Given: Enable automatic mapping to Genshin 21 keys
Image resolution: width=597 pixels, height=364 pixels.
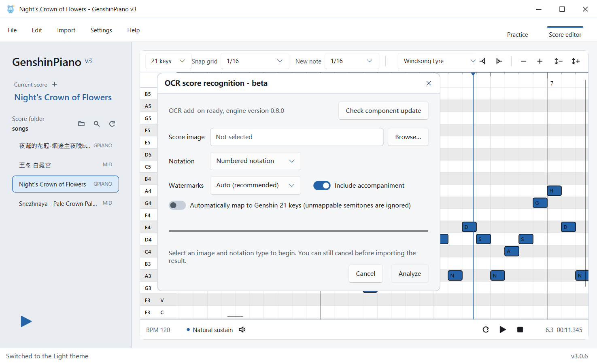Looking at the screenshot, I should (x=177, y=205).
